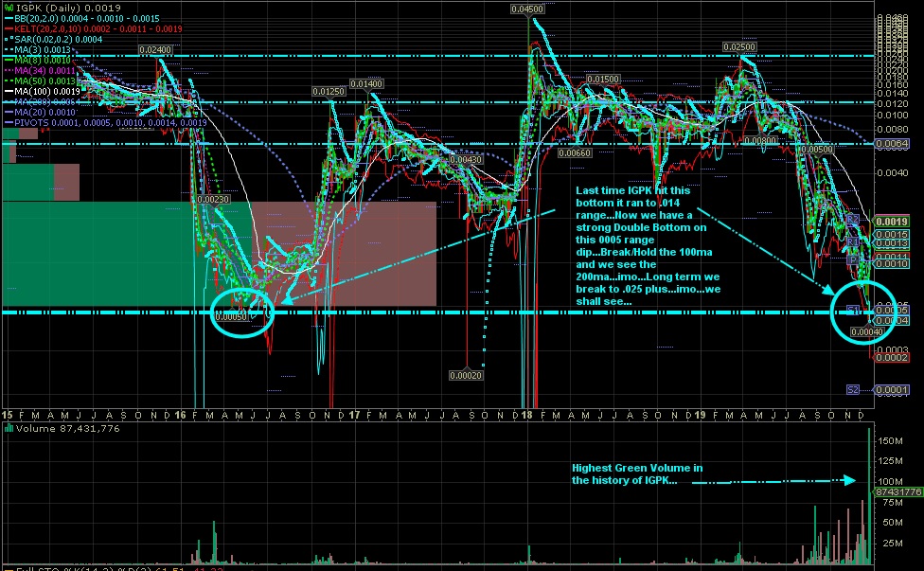Click the 0.00040 low price label
Image resolution: width=924 pixels, height=571 pixels.
pos(867,332)
